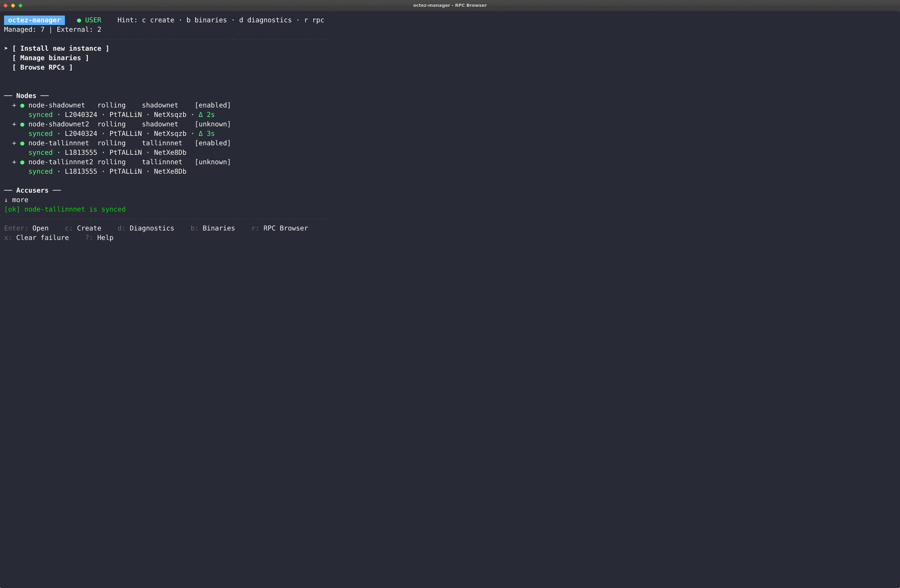Click the green status dot beside node-shadownet
The height and width of the screenshot is (588, 900).
point(22,105)
